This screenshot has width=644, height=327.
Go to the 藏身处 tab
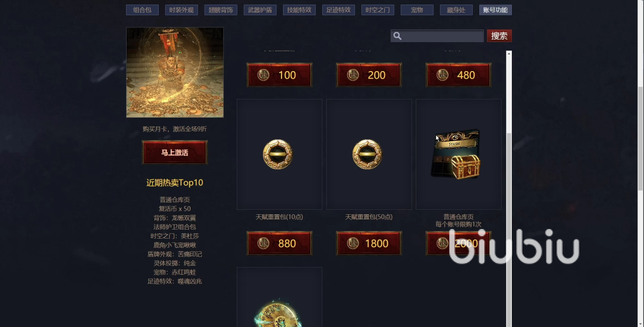(456, 10)
